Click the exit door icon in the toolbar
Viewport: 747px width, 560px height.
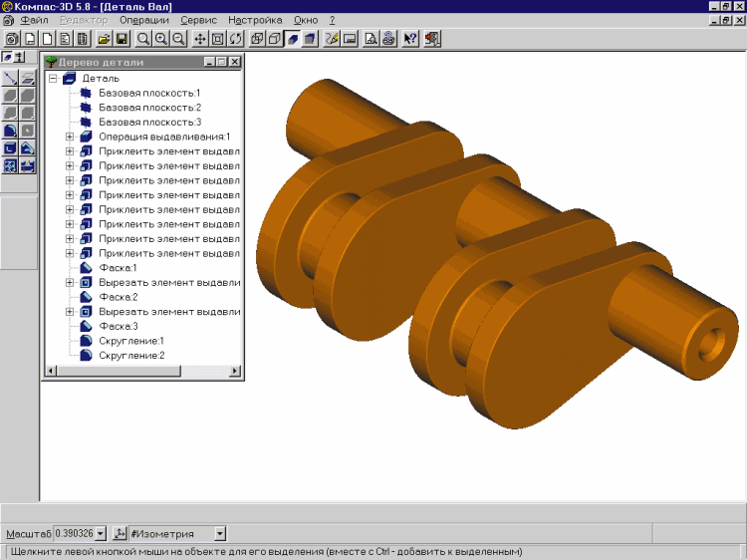click(432, 39)
